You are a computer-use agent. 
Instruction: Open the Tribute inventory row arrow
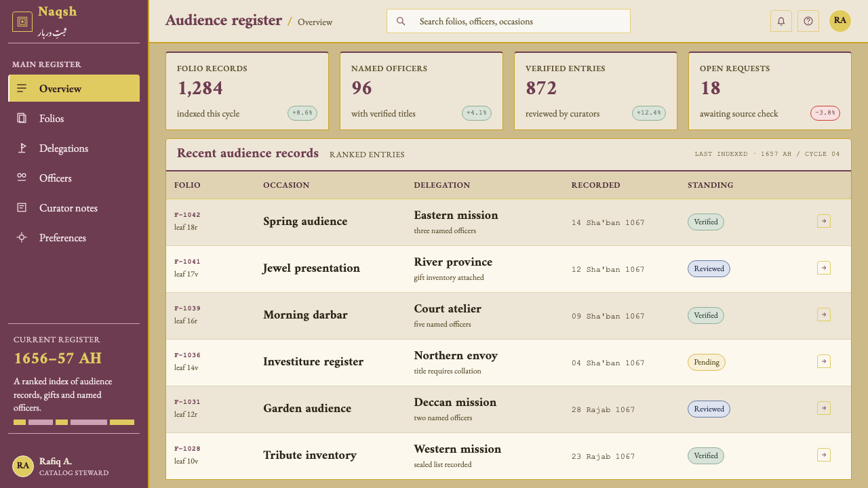(824, 455)
